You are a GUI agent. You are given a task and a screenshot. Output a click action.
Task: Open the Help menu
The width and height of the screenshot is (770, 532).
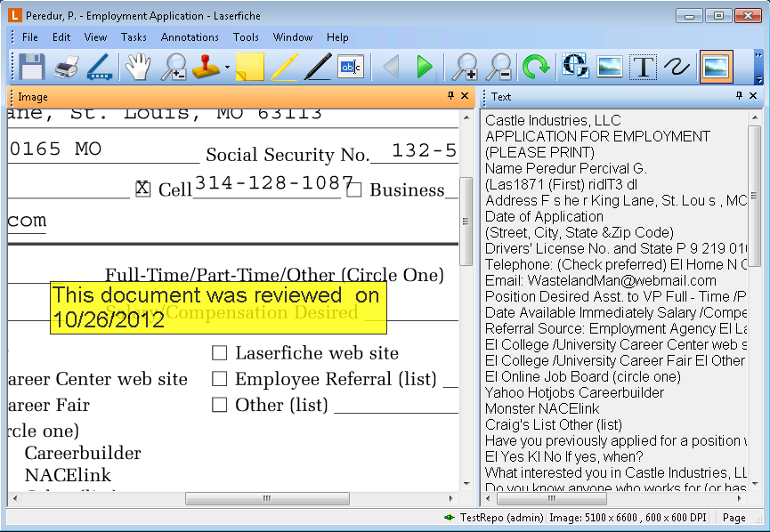click(x=337, y=37)
